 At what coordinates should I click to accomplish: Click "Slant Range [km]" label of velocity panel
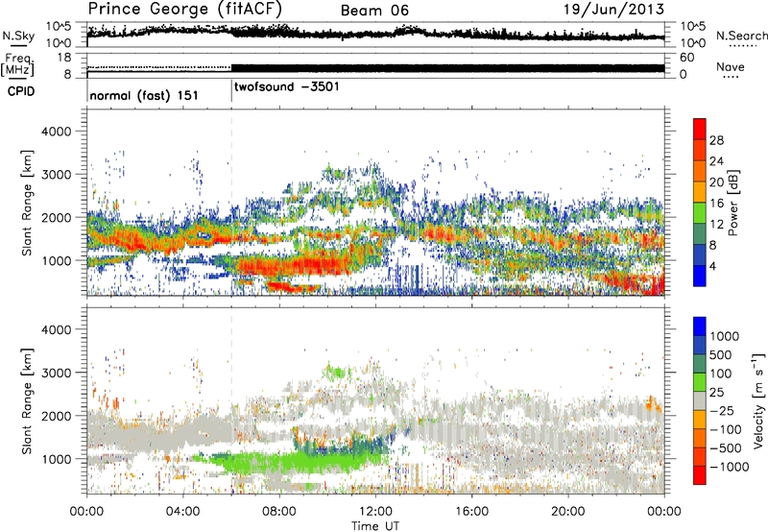tap(28, 400)
